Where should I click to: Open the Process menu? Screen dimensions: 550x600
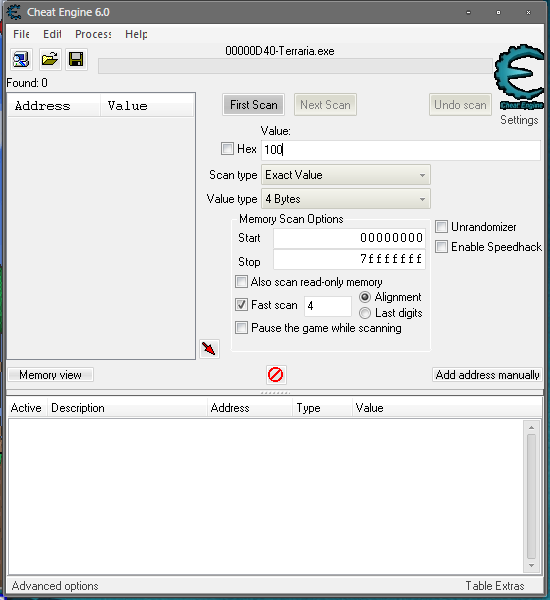tap(93, 34)
